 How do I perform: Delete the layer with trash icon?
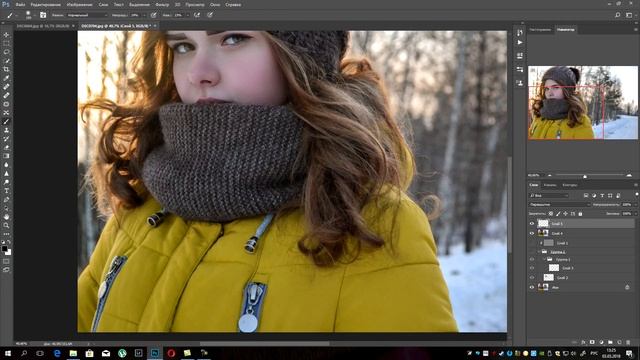click(x=628, y=342)
